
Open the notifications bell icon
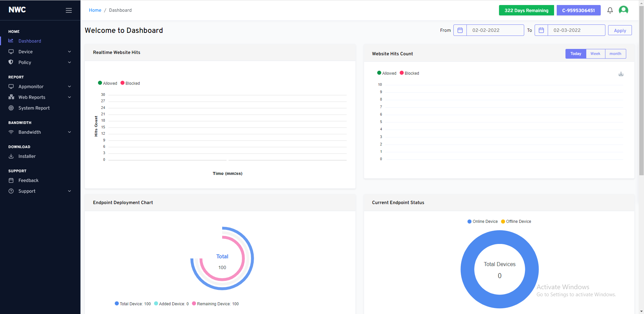pyautogui.click(x=610, y=10)
